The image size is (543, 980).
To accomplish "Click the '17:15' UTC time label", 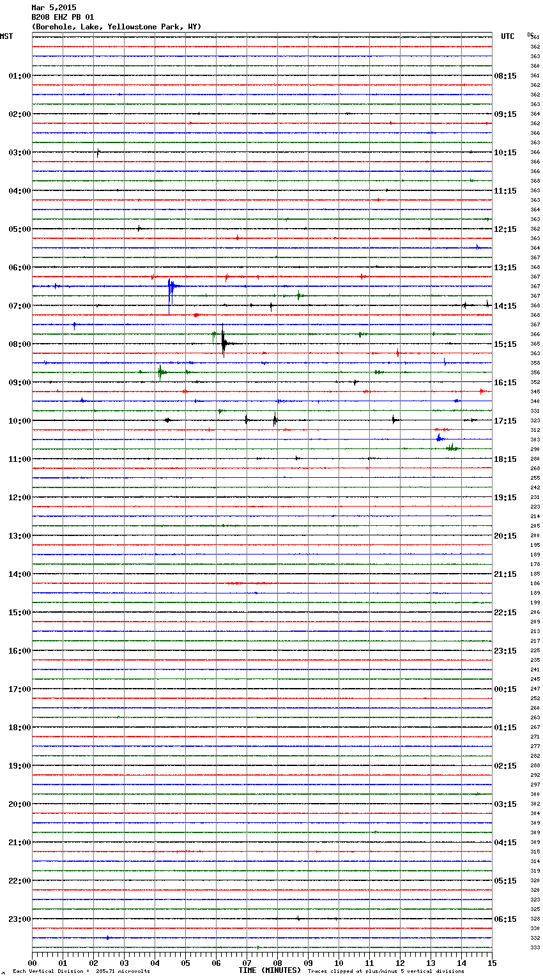I will pos(505,421).
